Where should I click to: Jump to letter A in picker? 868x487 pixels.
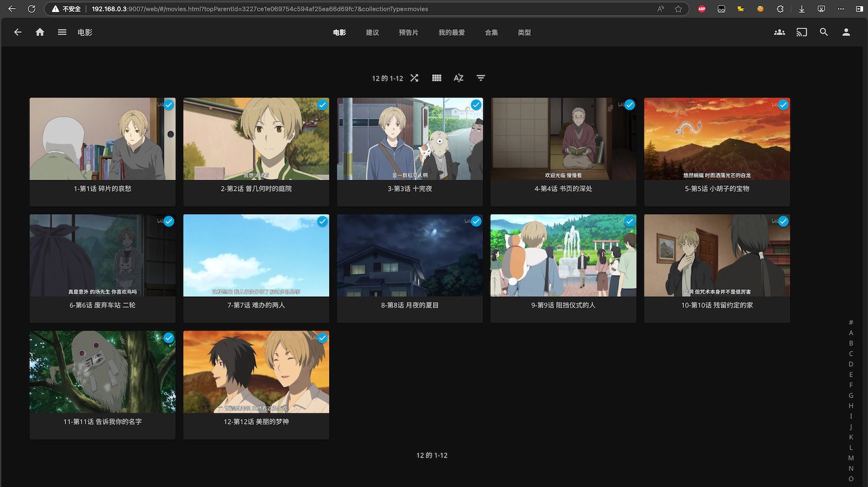point(851,333)
